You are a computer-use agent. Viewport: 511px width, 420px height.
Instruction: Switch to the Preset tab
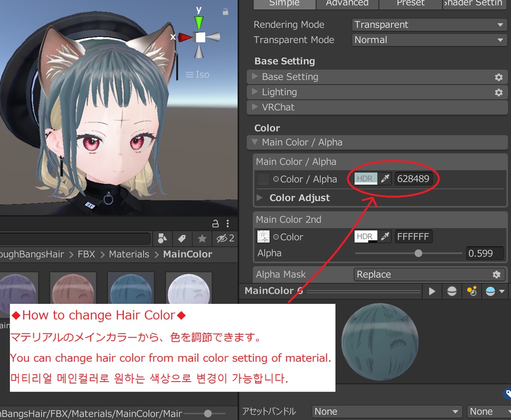tap(410, 3)
